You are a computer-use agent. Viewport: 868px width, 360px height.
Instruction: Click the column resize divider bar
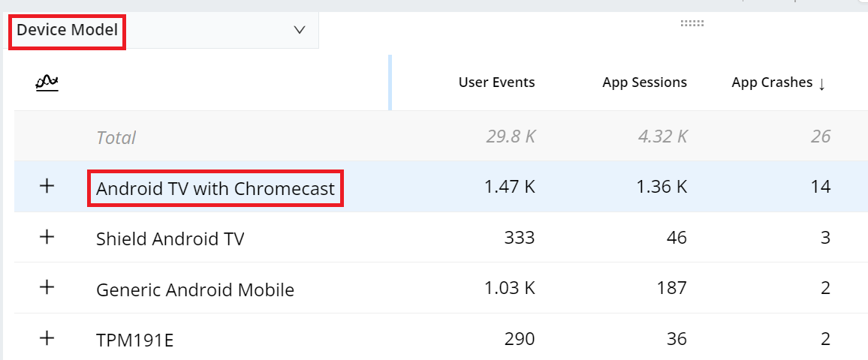click(390, 82)
